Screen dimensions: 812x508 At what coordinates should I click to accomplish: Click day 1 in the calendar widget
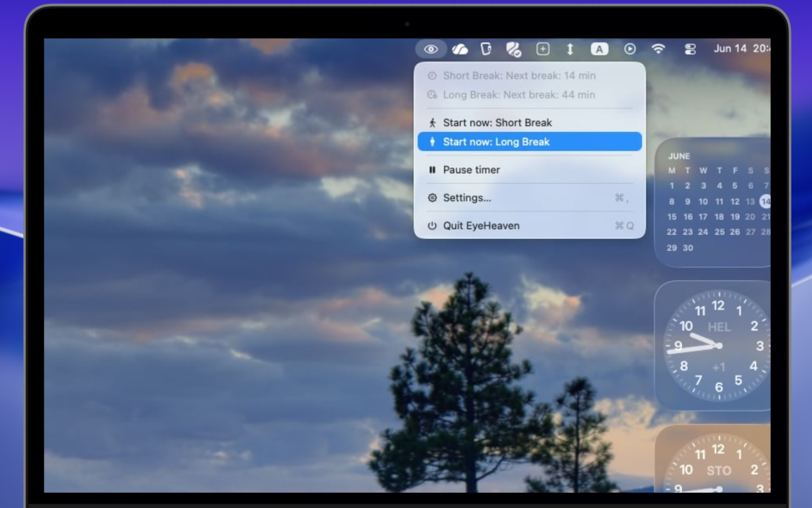pos(672,186)
